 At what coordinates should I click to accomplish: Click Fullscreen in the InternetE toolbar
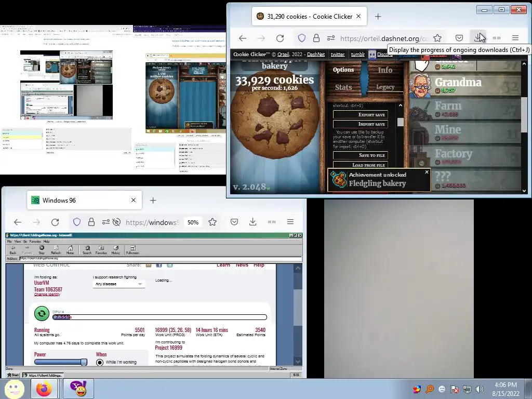click(x=132, y=250)
